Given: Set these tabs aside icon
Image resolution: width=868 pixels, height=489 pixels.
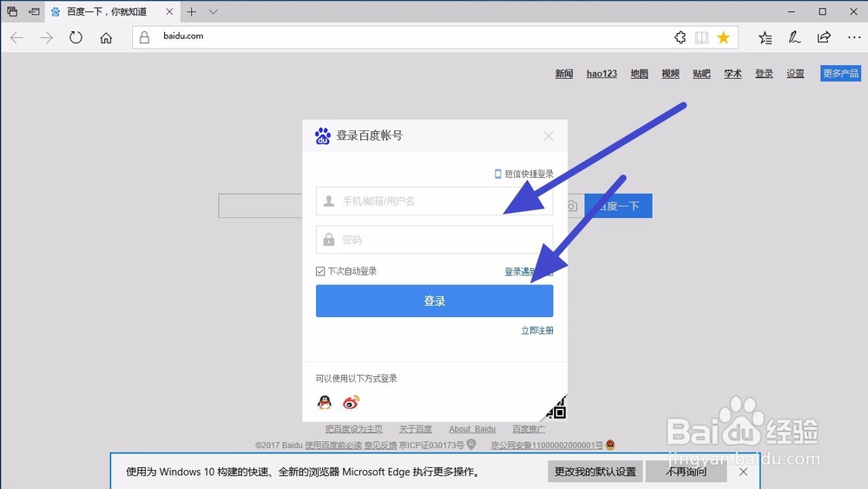Looking at the screenshot, I should pyautogui.click(x=34, y=11).
